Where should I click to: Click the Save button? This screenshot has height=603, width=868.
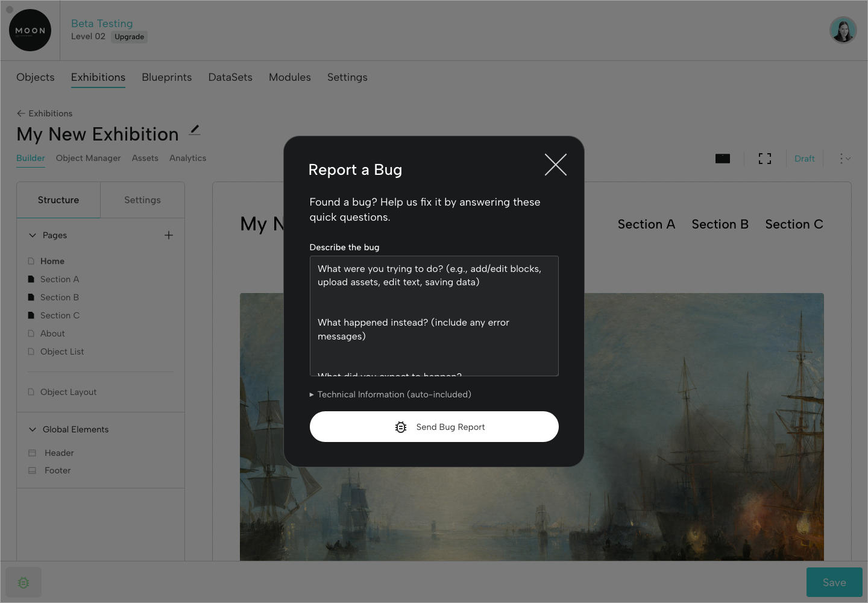point(834,582)
